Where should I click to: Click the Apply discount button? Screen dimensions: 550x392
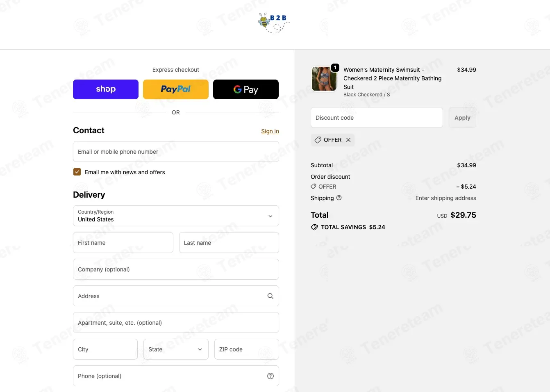click(462, 118)
